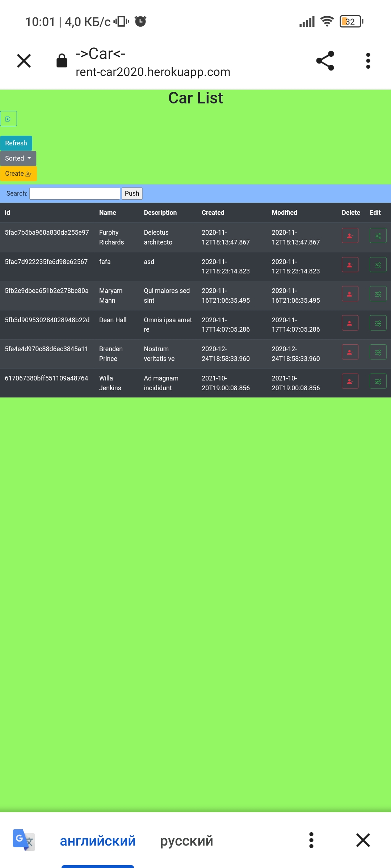Open the browser three-dot overflow menu

coord(368,61)
